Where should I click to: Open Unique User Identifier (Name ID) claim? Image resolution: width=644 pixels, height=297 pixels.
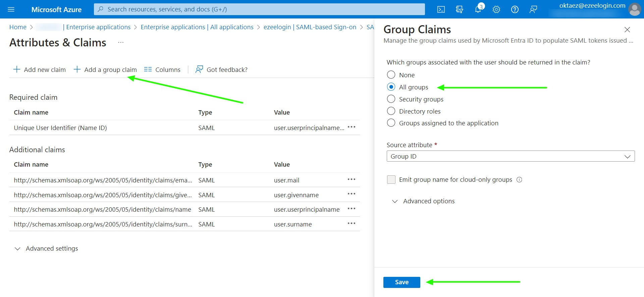point(60,128)
